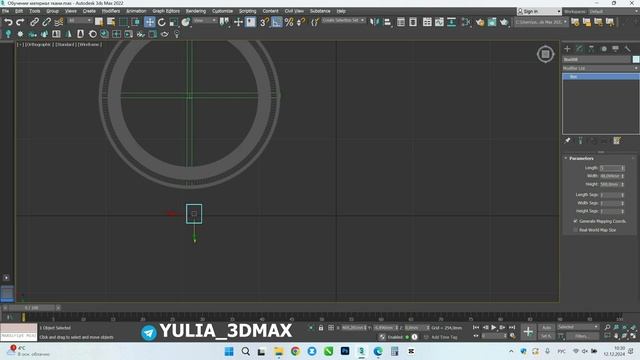Activate the Select and Scale tool
This screenshot has height=360, width=640.
tap(173, 22)
